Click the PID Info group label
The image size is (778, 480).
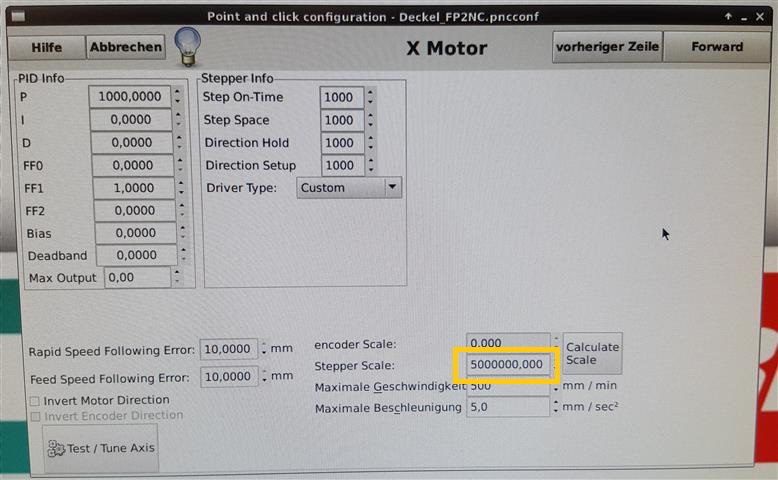(x=41, y=78)
